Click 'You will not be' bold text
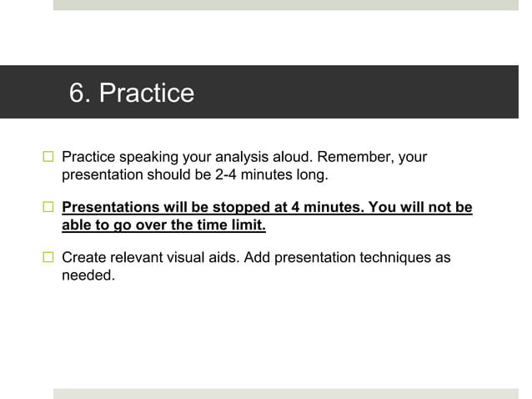The image size is (532, 399). pyautogui.click(x=420, y=207)
